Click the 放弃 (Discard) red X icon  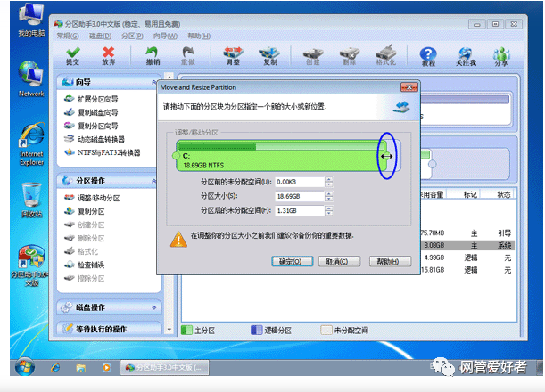click(108, 56)
